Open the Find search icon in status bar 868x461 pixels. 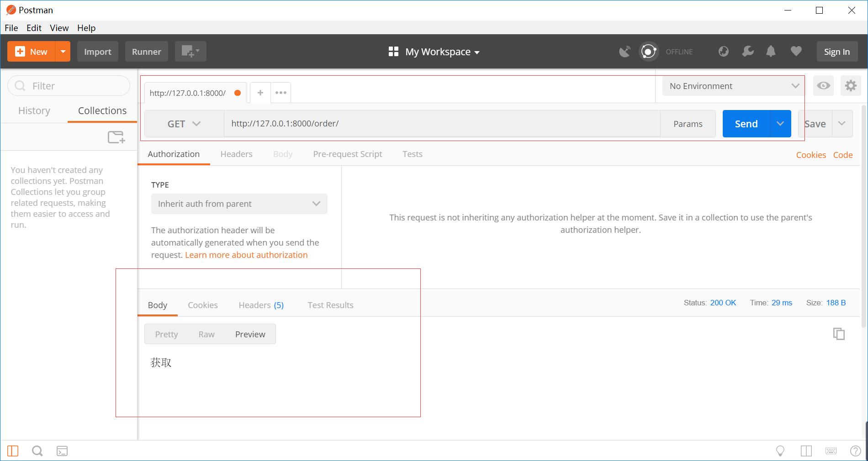(x=37, y=451)
